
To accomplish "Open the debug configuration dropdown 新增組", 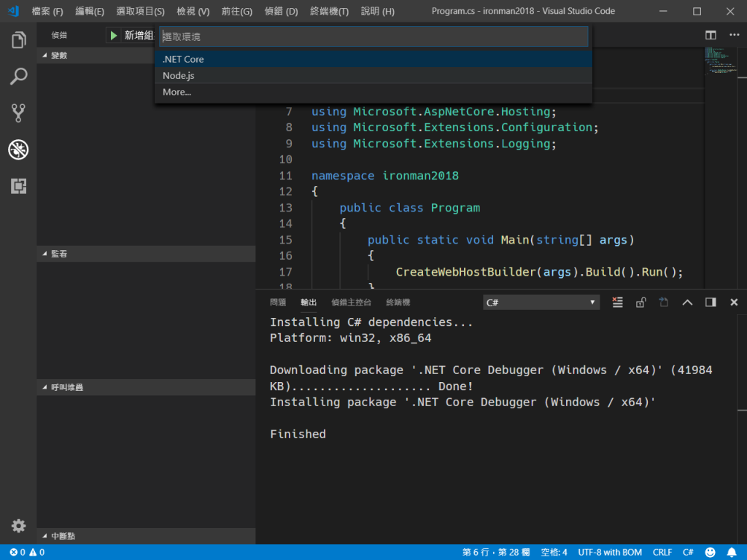I will 139,35.
